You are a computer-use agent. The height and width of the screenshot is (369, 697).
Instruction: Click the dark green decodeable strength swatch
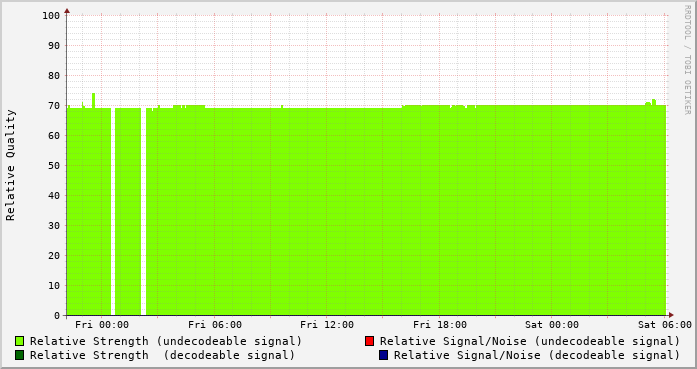[20, 355]
